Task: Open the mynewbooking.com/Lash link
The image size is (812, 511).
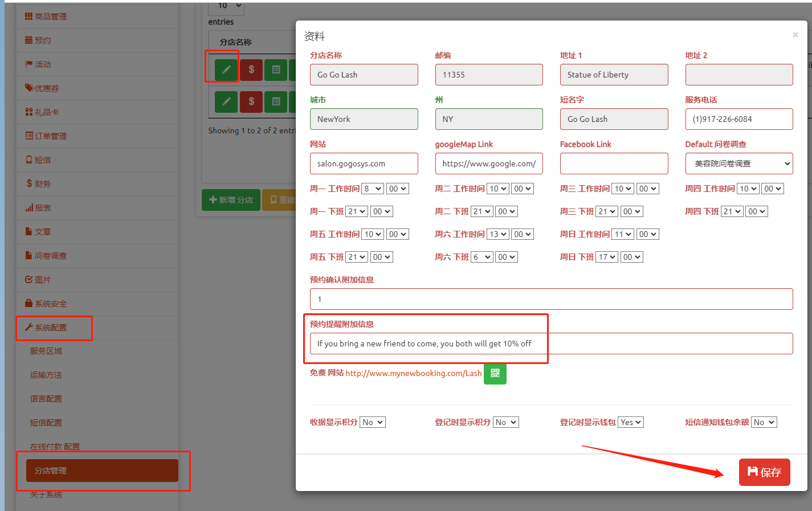Action: click(x=413, y=373)
